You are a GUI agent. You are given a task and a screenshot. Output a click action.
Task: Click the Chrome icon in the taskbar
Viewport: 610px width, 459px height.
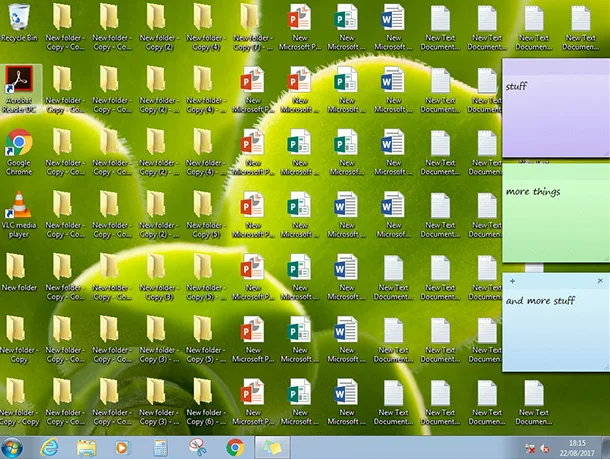tap(235, 447)
